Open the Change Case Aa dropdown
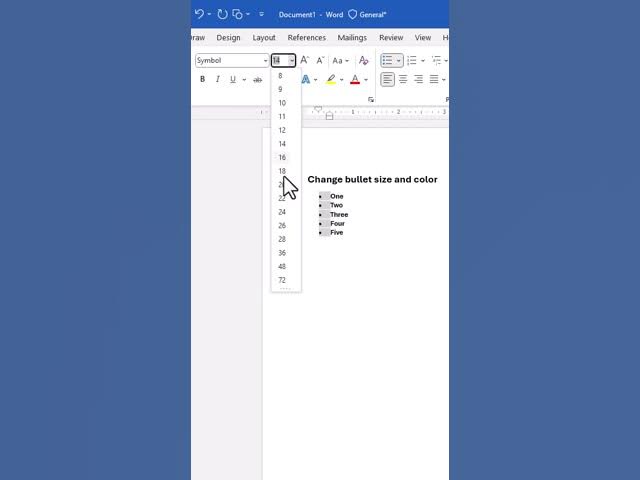The image size is (640, 480). pos(340,60)
